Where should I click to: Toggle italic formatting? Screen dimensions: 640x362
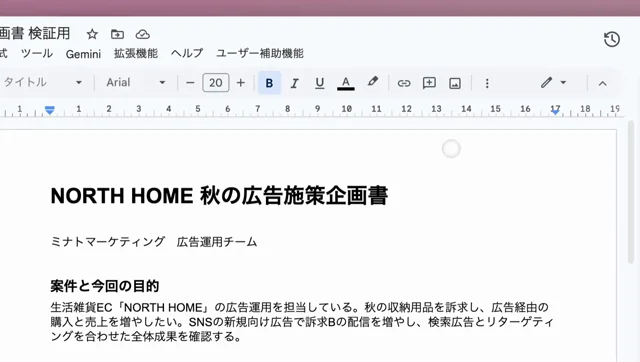click(294, 83)
